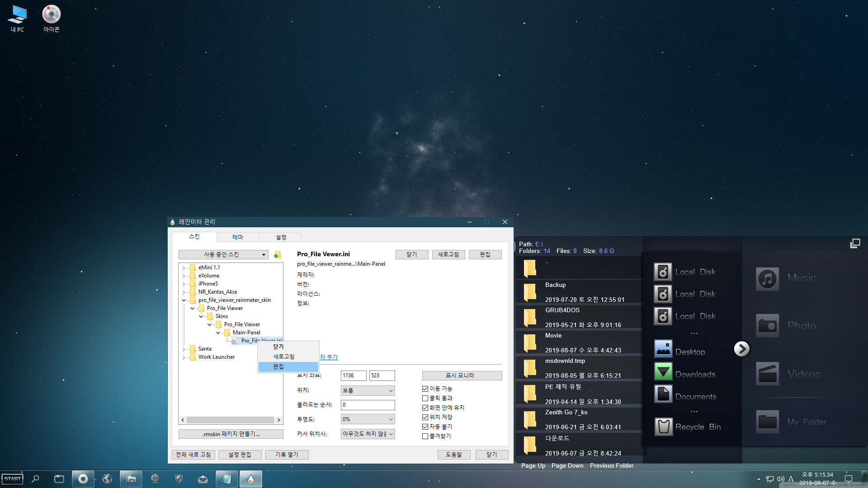The width and height of the screenshot is (868, 488).
Task: Expand the iPhone5 tree node
Action: tap(184, 284)
